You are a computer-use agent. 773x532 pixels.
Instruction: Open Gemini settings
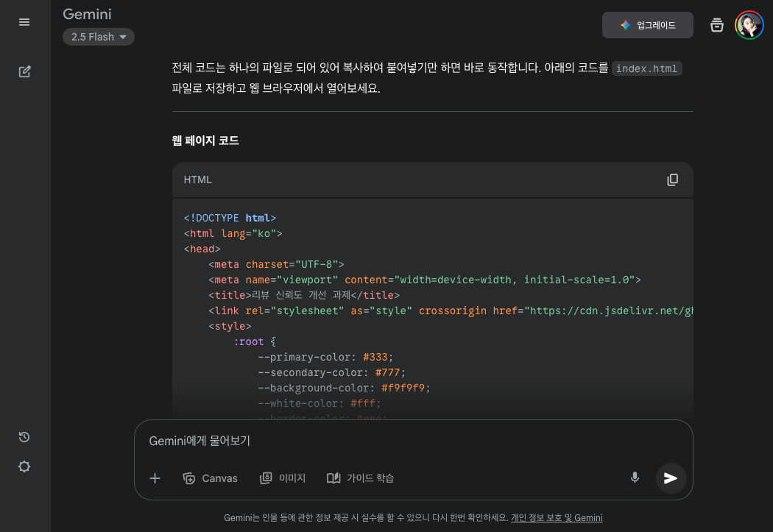pyautogui.click(x=24, y=467)
